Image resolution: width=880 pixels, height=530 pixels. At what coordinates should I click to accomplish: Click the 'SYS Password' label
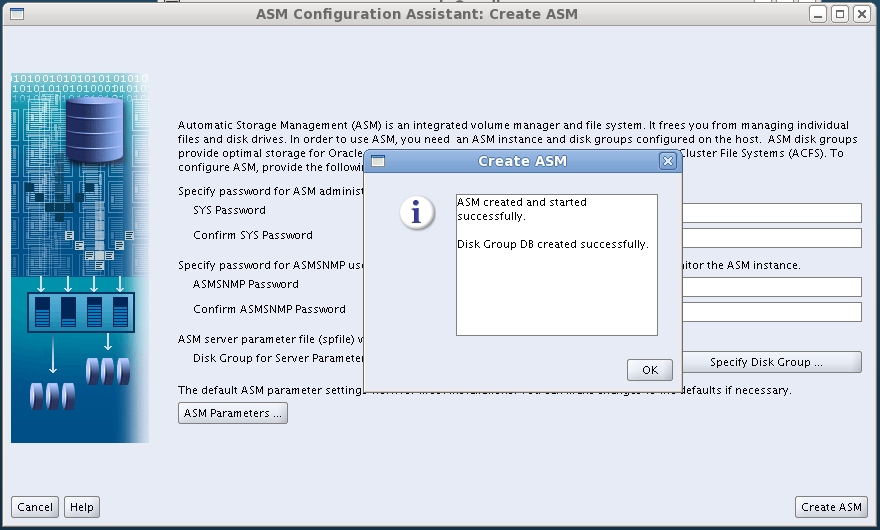tap(229, 211)
